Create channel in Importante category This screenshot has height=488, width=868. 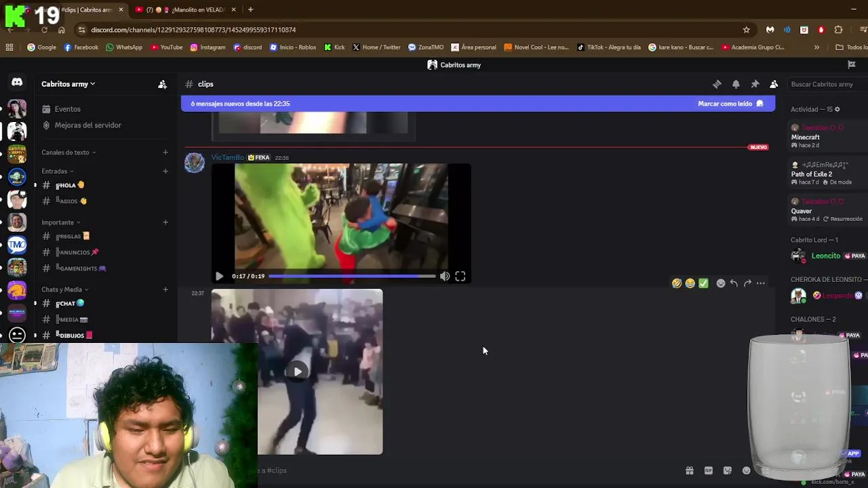point(165,222)
